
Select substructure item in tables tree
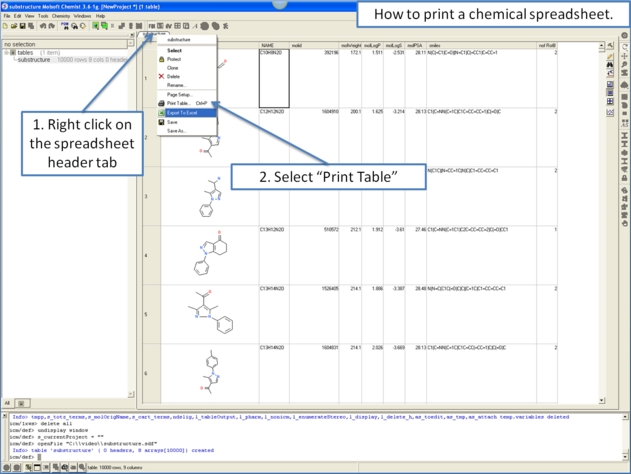click(34, 60)
